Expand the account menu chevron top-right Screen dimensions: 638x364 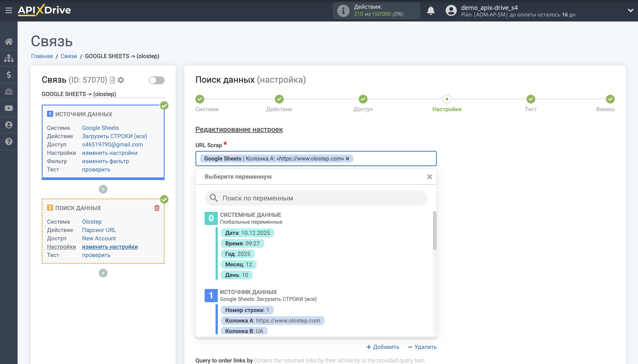(631, 10)
